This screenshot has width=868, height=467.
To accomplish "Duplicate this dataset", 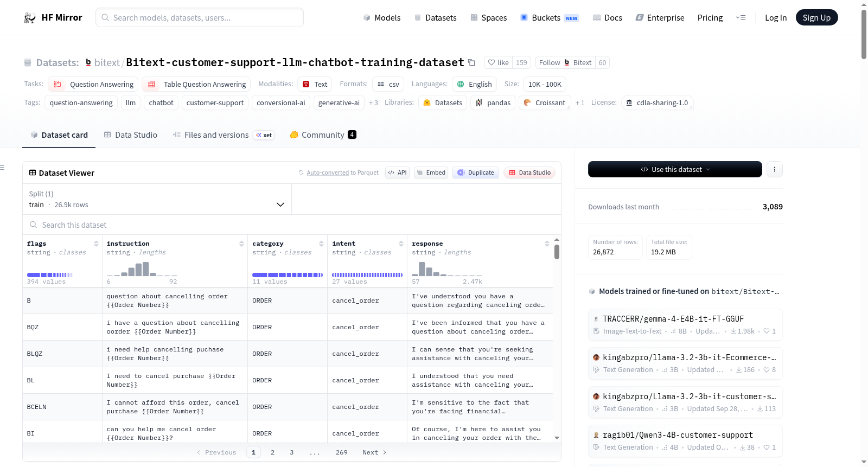I will point(476,172).
